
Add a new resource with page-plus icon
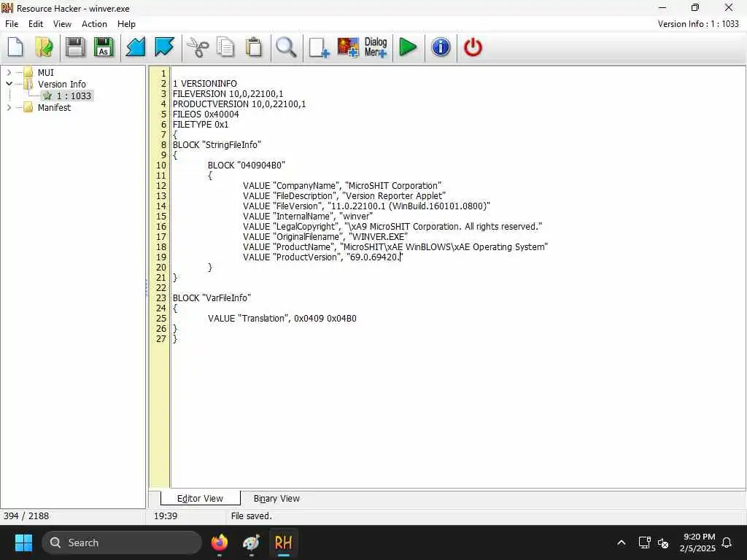[x=319, y=47]
